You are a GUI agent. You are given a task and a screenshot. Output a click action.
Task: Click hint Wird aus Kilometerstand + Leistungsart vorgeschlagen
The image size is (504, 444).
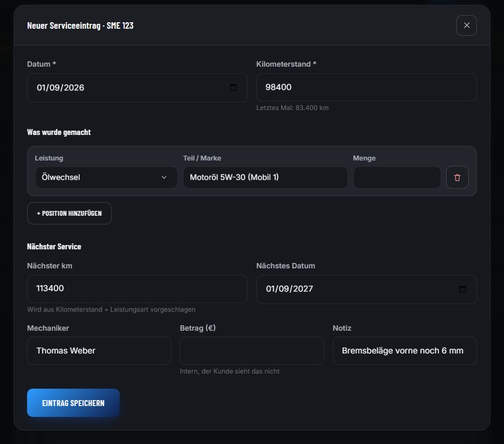pyautogui.click(x=111, y=310)
